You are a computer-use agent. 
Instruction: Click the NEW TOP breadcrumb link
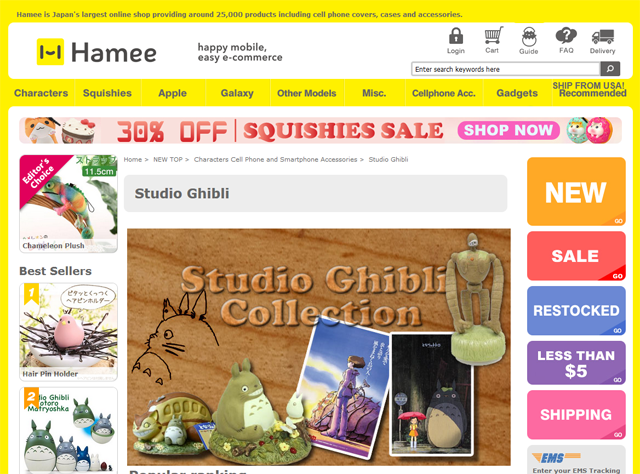coord(168,160)
